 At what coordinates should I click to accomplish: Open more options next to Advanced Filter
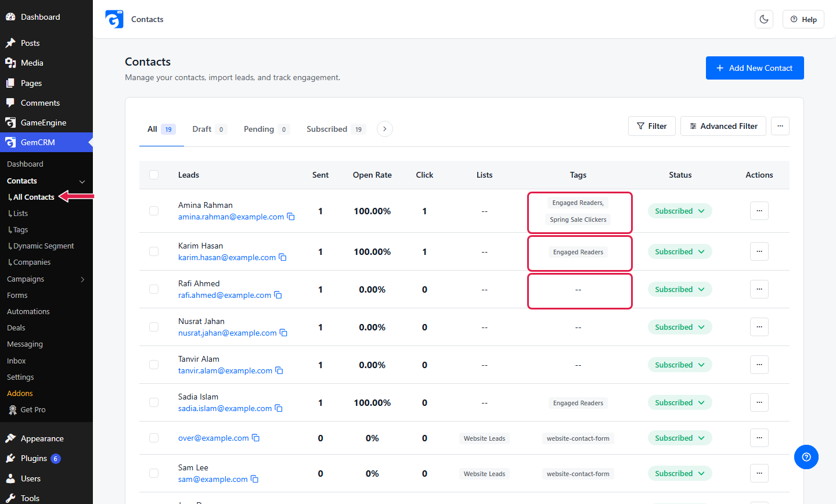tap(780, 126)
